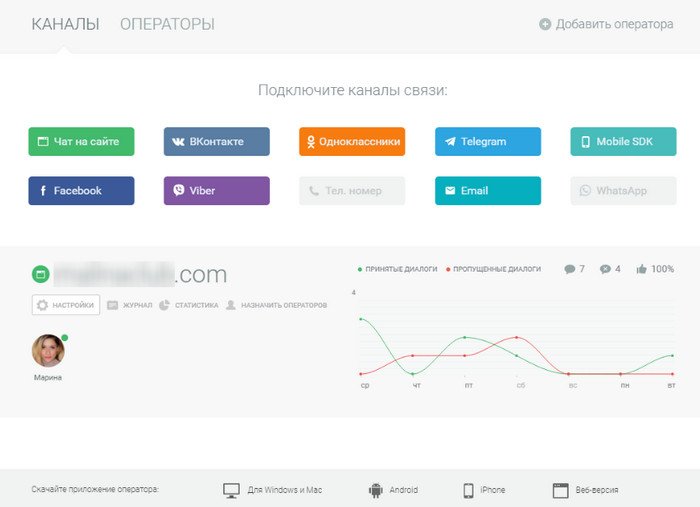Click the green data point above ср

(x=361, y=319)
